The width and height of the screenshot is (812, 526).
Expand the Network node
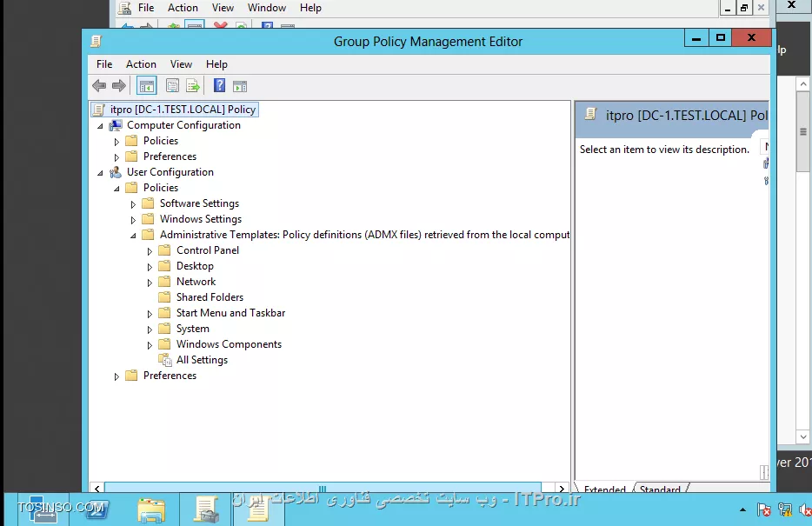150,283
